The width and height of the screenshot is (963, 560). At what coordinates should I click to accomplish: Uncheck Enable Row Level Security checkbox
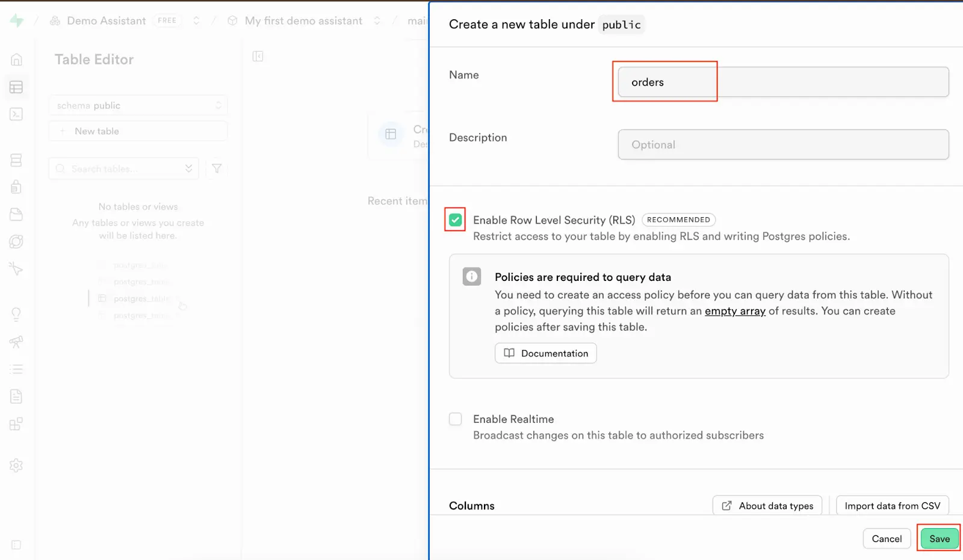tap(456, 220)
